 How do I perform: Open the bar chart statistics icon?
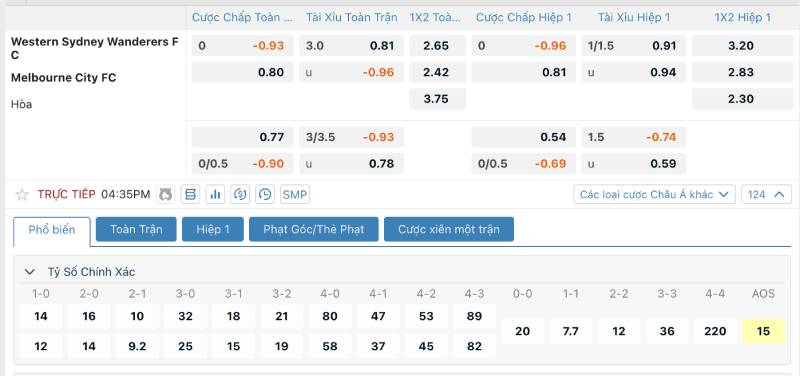coord(215,194)
